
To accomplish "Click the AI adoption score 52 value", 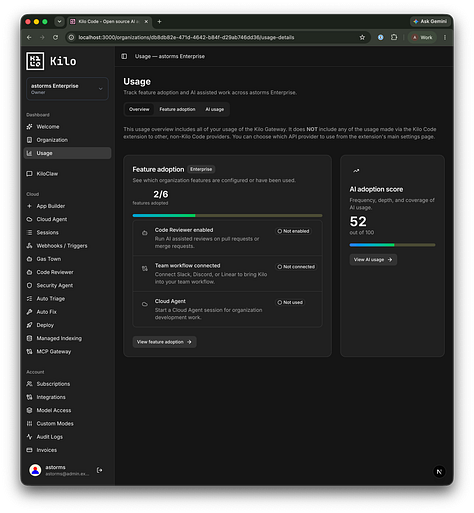I will [x=358, y=221].
